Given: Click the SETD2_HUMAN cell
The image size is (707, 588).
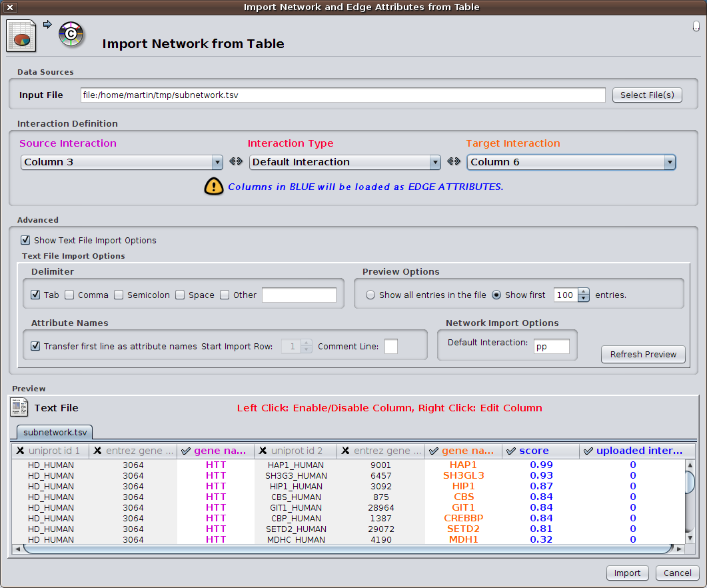Looking at the screenshot, I should click(296, 529).
